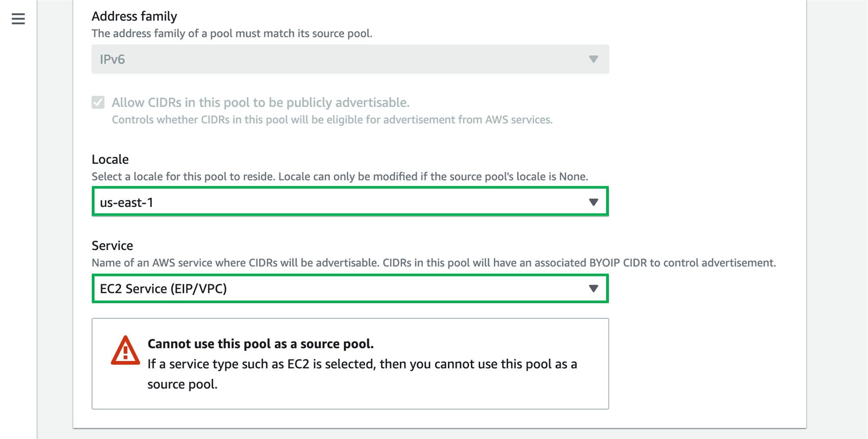Click the Locale field label
The width and height of the screenshot is (868, 439).
(x=110, y=159)
